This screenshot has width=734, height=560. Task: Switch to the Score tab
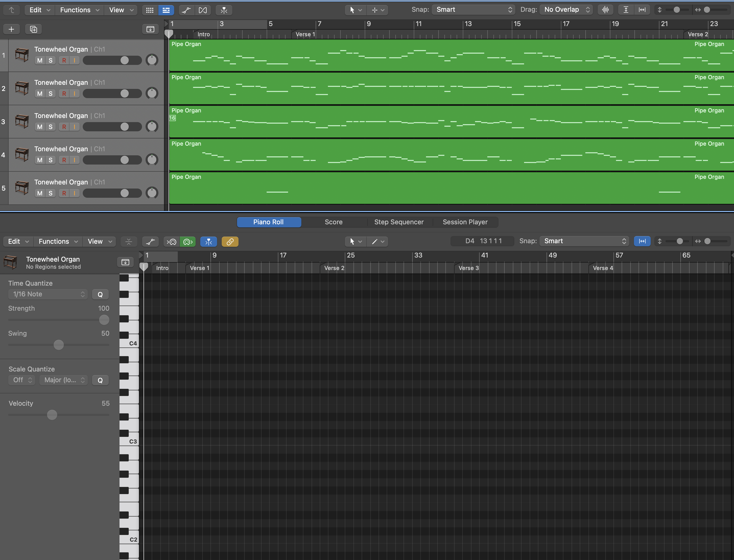334,222
